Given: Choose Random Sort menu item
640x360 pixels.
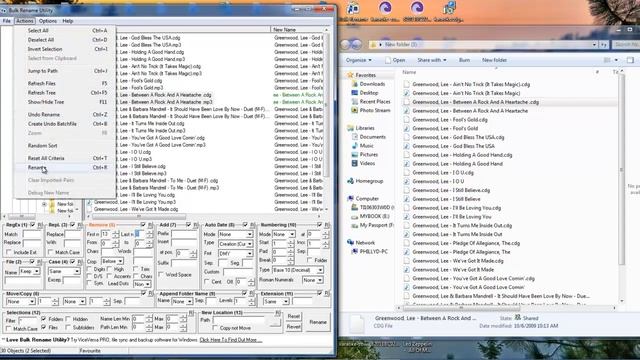Looking at the screenshot, I should point(64,146).
